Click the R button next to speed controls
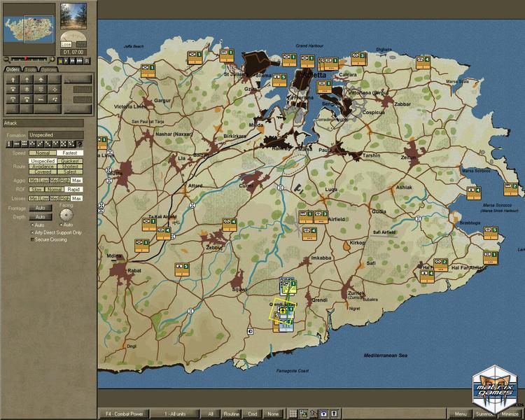525x420 pixels. click(x=87, y=61)
